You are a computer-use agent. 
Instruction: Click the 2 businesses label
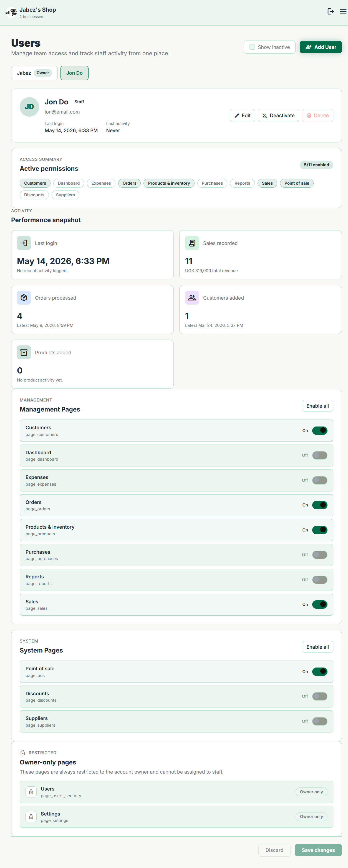31,17
